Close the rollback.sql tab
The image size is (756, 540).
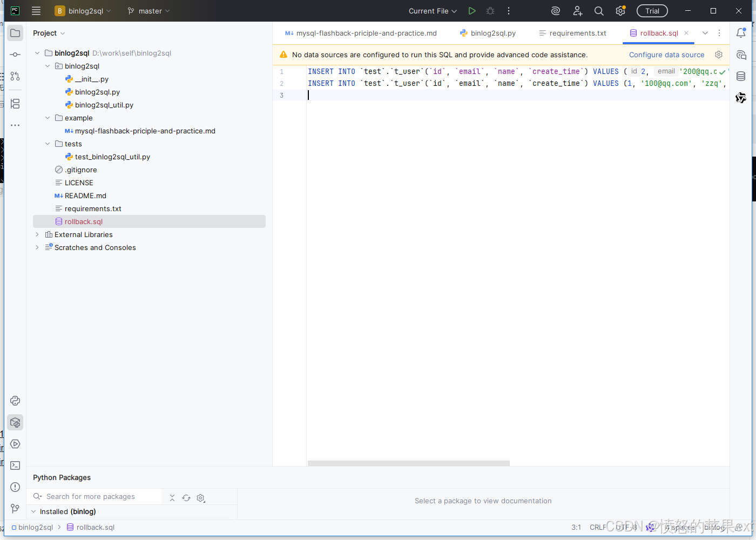pos(686,33)
